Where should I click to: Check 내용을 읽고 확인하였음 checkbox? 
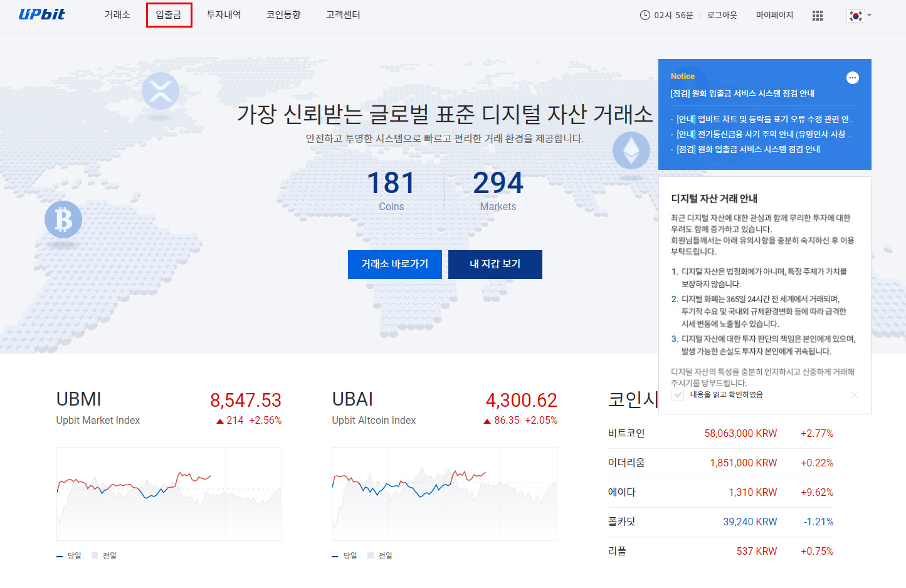coord(678,395)
